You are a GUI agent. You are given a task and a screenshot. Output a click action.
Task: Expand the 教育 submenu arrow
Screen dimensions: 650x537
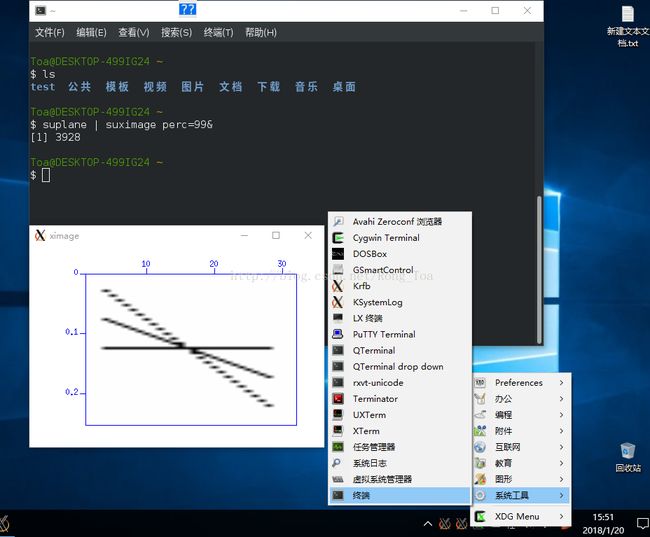point(561,463)
